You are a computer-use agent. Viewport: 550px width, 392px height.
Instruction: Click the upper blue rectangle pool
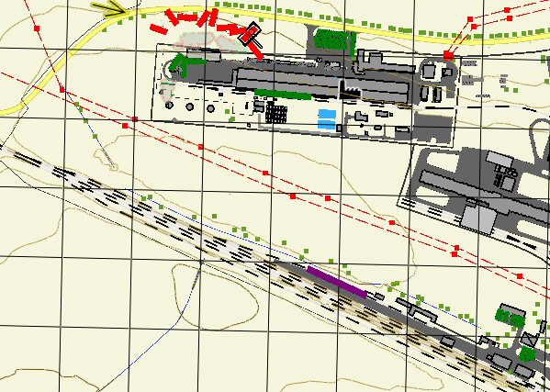[x=327, y=114]
